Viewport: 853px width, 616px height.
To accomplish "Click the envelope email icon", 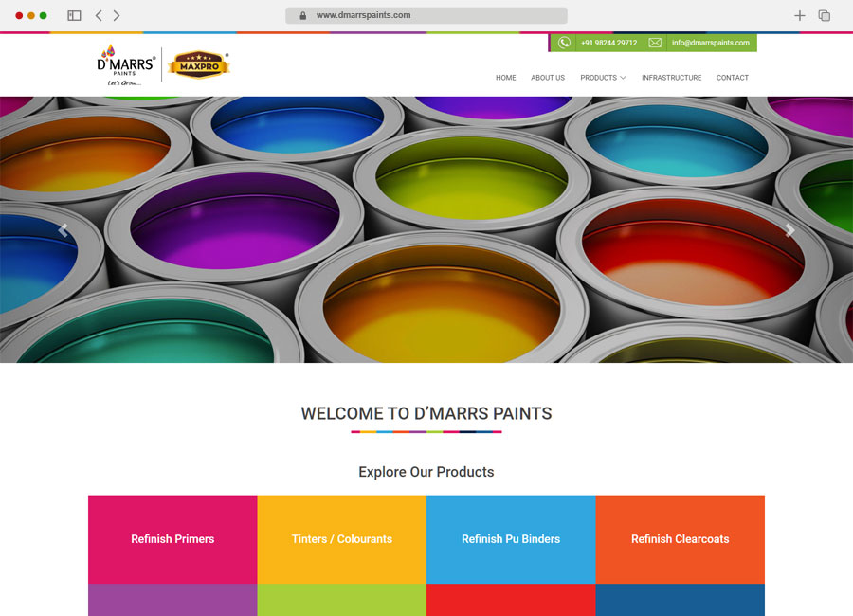I will (655, 43).
